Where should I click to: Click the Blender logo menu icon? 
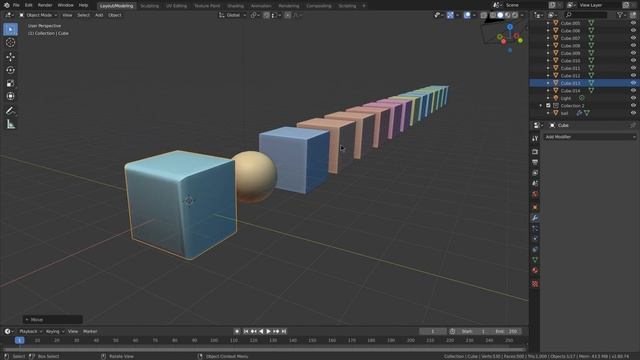(x=6, y=5)
